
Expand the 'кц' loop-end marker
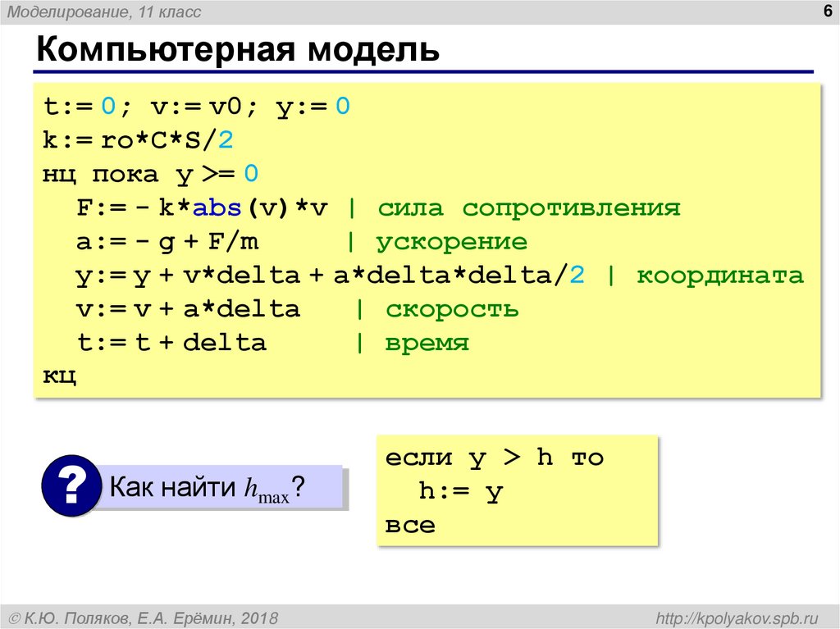[x=57, y=376]
